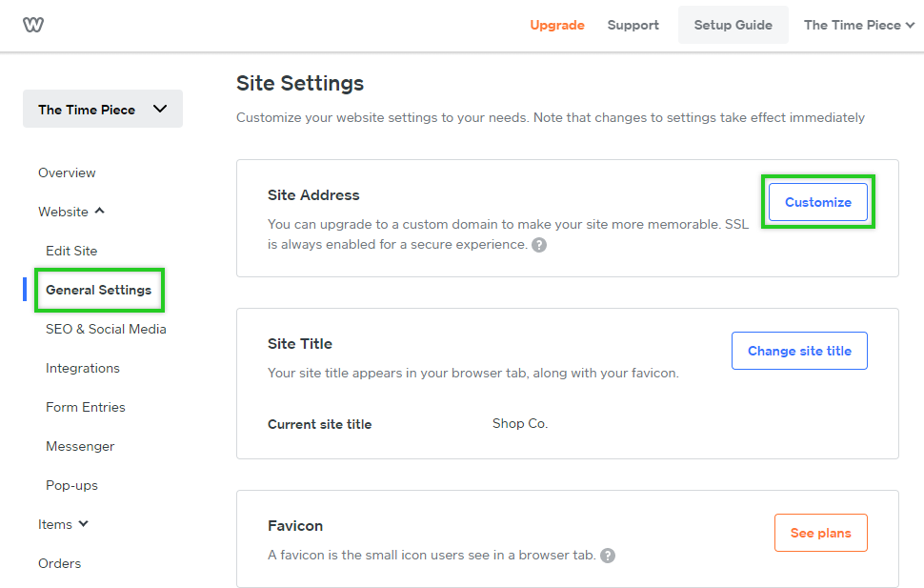Navigate to Integrations page
The image size is (924, 588).
tap(83, 368)
